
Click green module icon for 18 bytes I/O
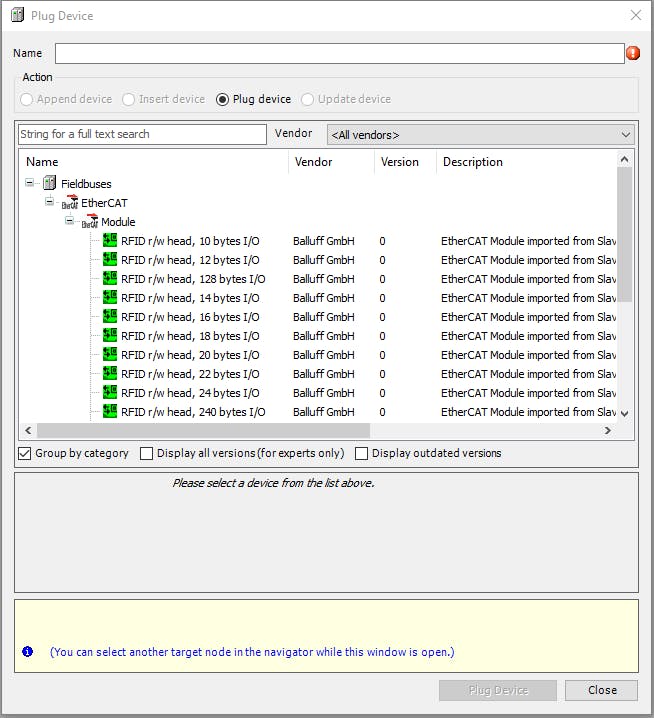[x=110, y=336]
